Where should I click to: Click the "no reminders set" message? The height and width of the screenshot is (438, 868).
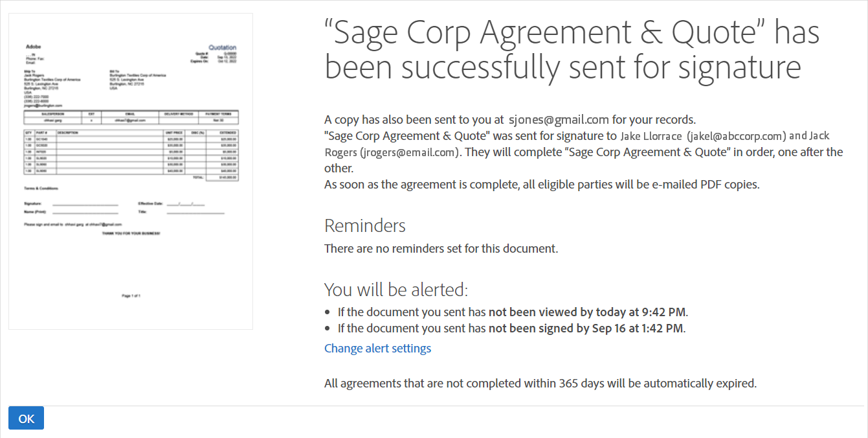pos(441,248)
